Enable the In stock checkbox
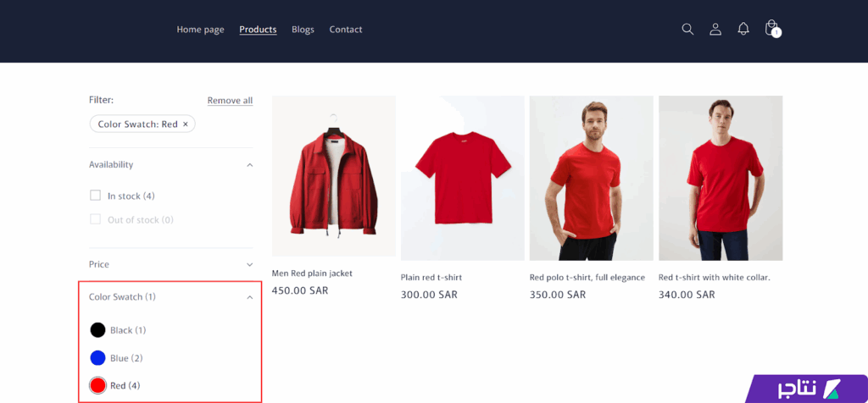 click(x=96, y=196)
